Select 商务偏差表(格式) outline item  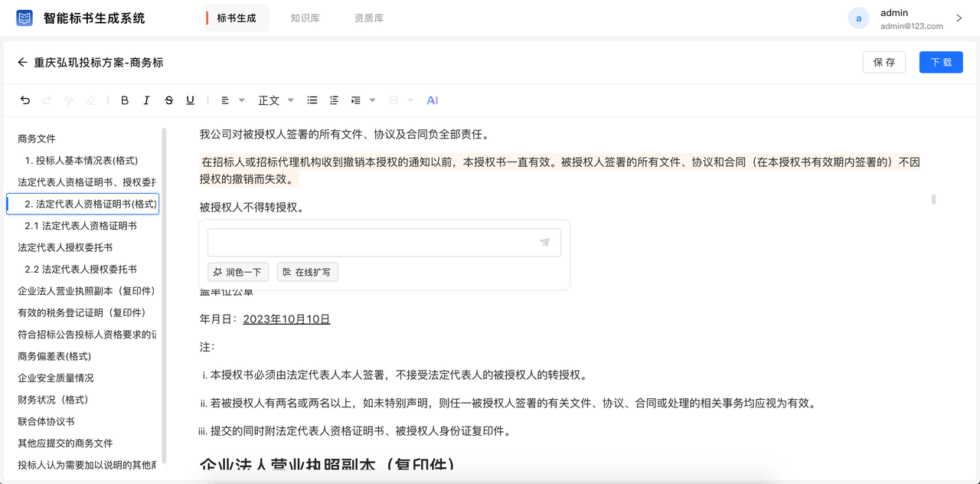coord(54,356)
